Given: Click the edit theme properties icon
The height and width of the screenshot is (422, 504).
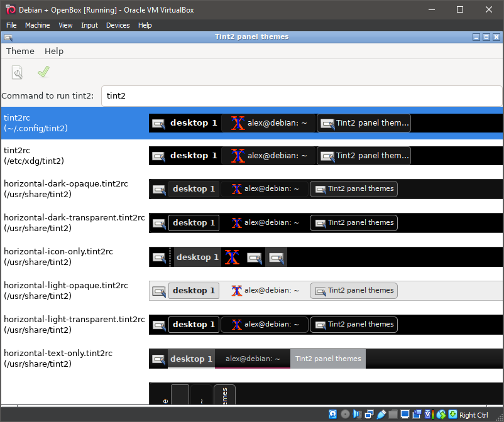Looking at the screenshot, I should tap(17, 72).
